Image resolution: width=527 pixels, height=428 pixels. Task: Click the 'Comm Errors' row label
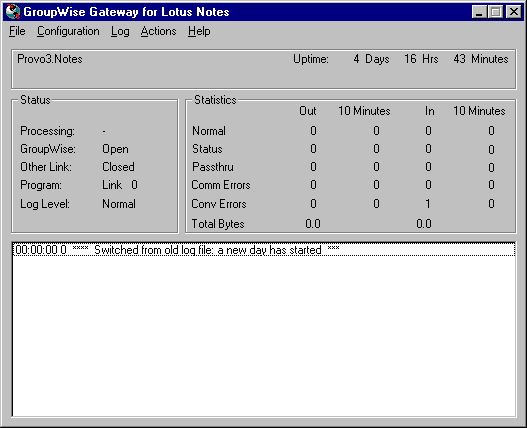pos(221,185)
